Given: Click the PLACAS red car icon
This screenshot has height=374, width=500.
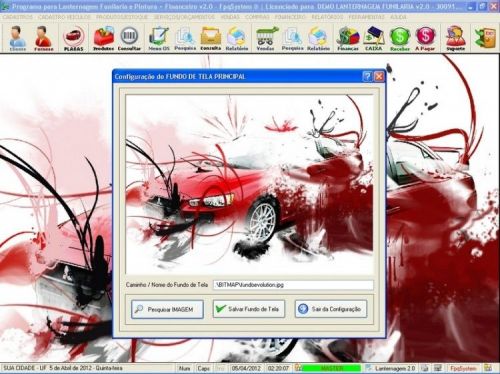Looking at the screenshot, I should coord(73,39).
